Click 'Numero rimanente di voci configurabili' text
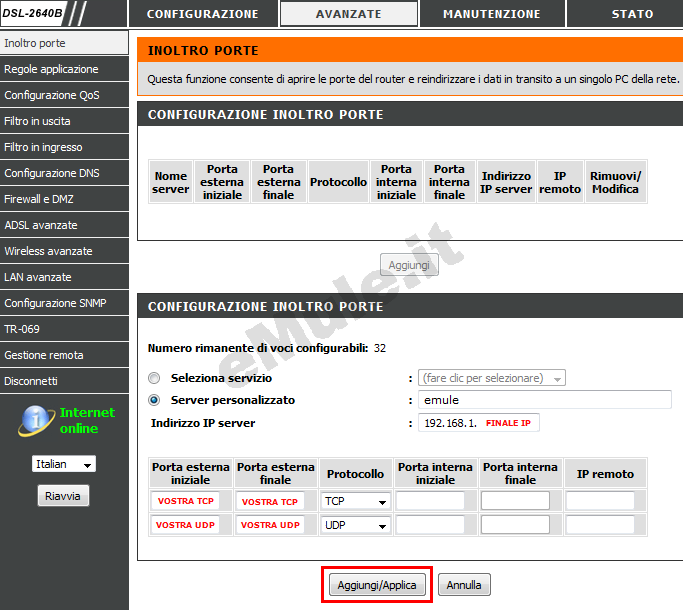This screenshot has height=610, width=683. [x=258, y=348]
